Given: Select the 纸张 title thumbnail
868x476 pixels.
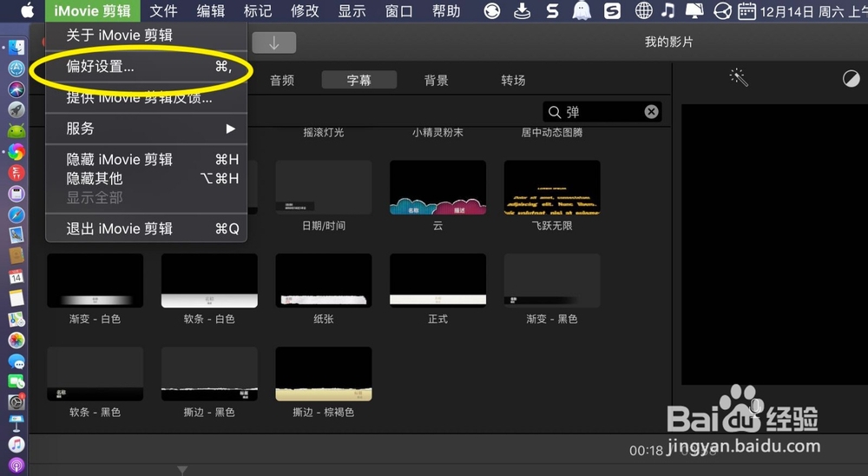Looking at the screenshot, I should [x=324, y=281].
